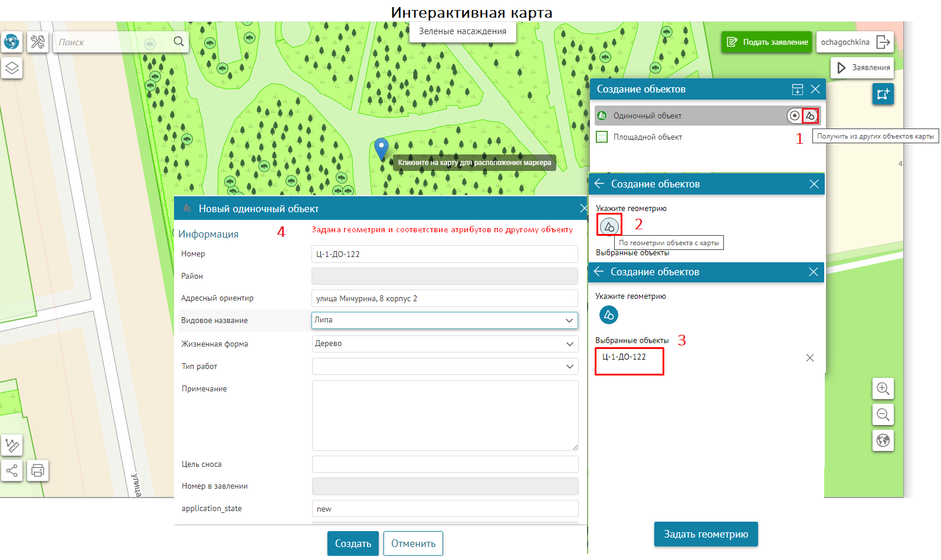
Task: Open the Заявления panel
Action: pyautogui.click(x=863, y=68)
